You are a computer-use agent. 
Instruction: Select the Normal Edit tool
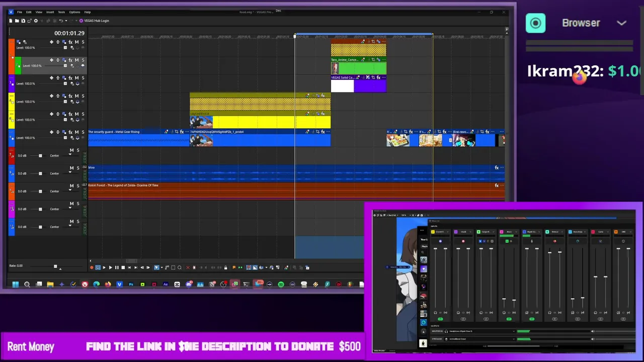pos(156,267)
